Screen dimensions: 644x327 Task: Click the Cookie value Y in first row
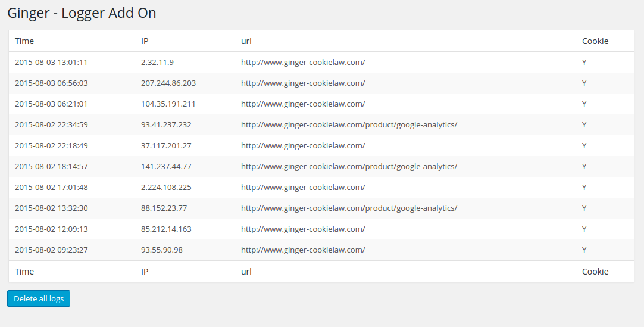coord(584,63)
